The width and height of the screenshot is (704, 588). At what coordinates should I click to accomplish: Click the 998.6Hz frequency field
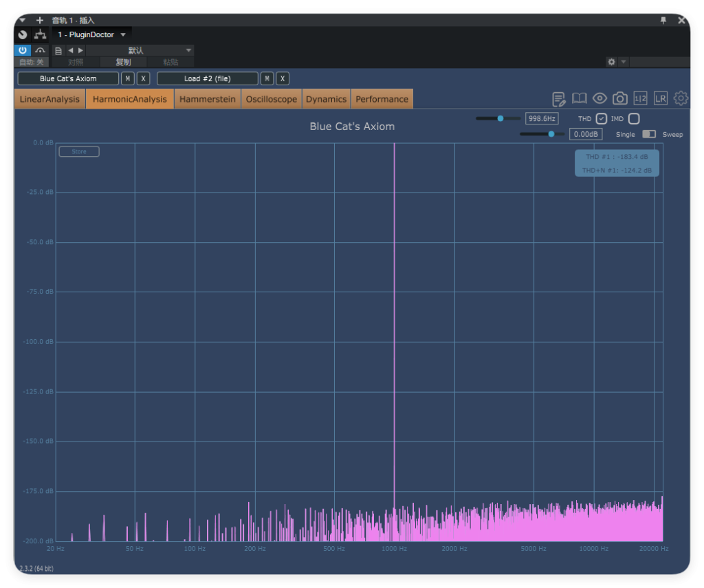pos(542,118)
